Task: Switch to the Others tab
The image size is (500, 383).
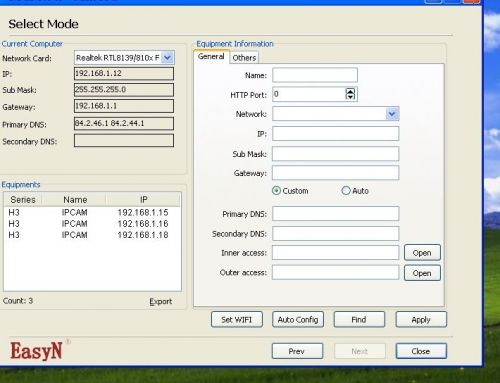Action: point(244,58)
